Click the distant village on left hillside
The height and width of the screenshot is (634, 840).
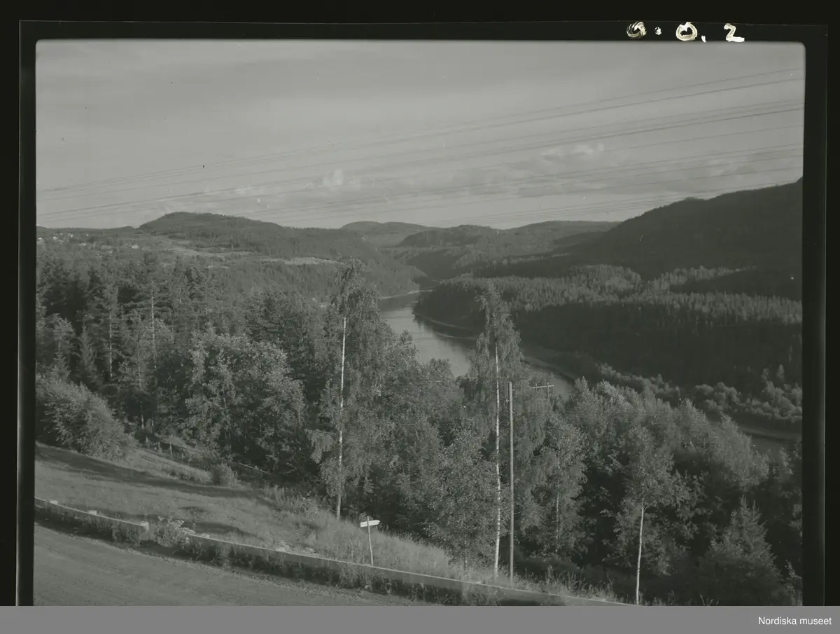pos(63,238)
